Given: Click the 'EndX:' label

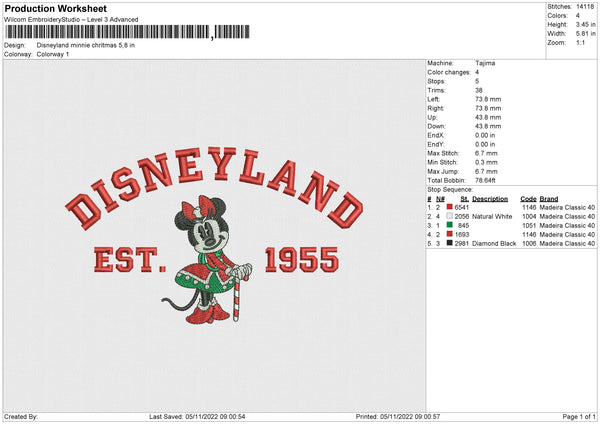Looking at the screenshot, I should (436, 135).
